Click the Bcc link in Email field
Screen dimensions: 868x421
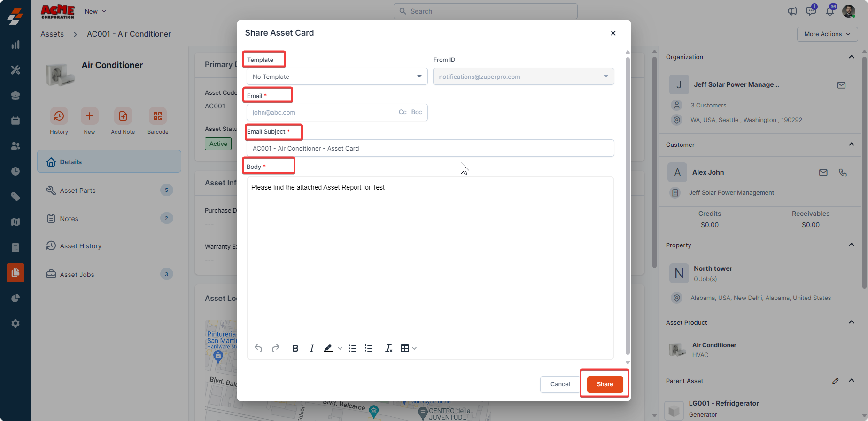tap(417, 112)
